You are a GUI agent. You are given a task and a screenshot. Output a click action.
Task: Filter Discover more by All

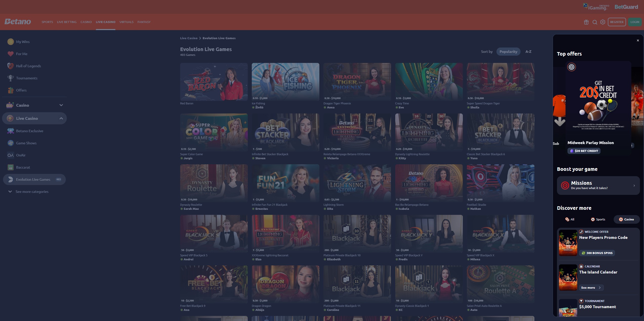pos(570,219)
